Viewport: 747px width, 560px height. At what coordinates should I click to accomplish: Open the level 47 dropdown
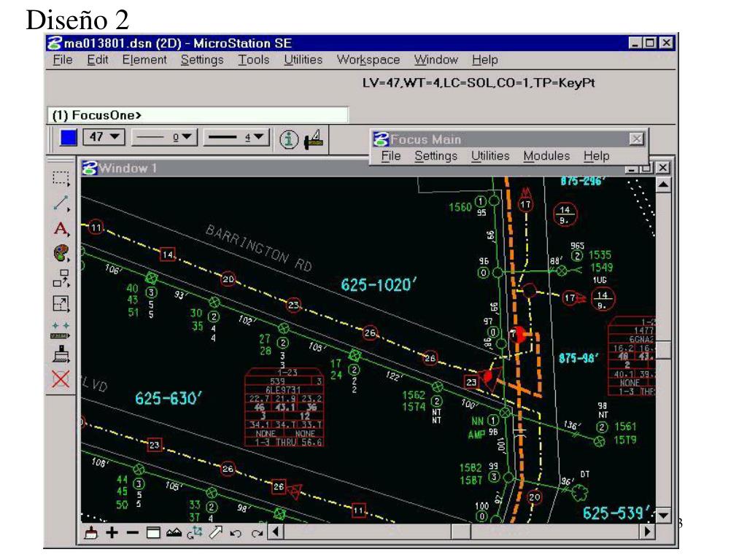tap(104, 137)
